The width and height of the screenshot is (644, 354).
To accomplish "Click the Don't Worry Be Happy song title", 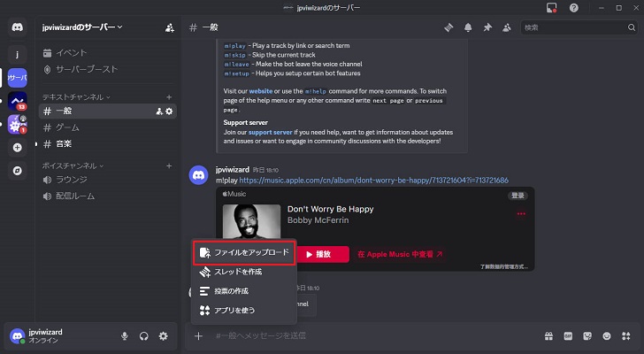I will pyautogui.click(x=330, y=209).
